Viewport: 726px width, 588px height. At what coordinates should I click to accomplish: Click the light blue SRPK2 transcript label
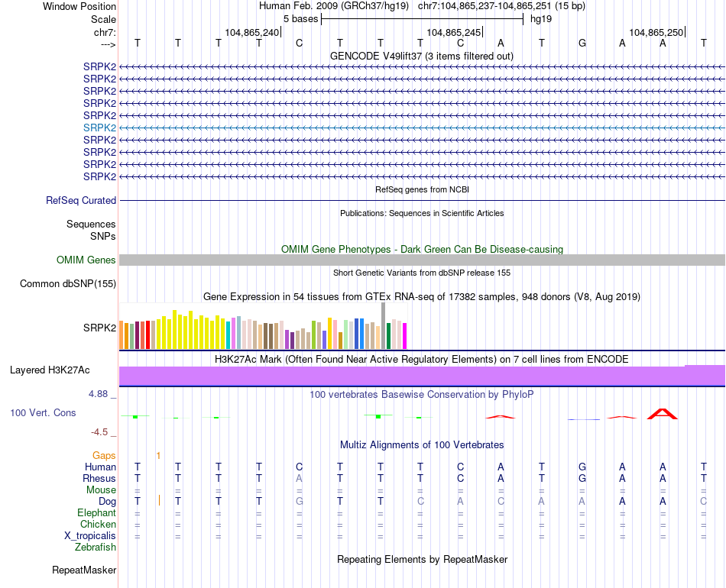point(99,128)
